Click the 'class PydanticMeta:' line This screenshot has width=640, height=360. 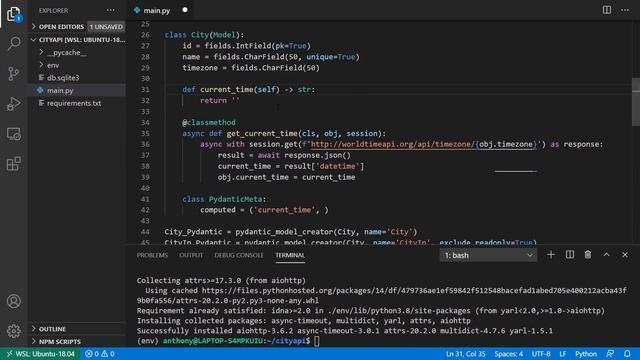(224, 199)
